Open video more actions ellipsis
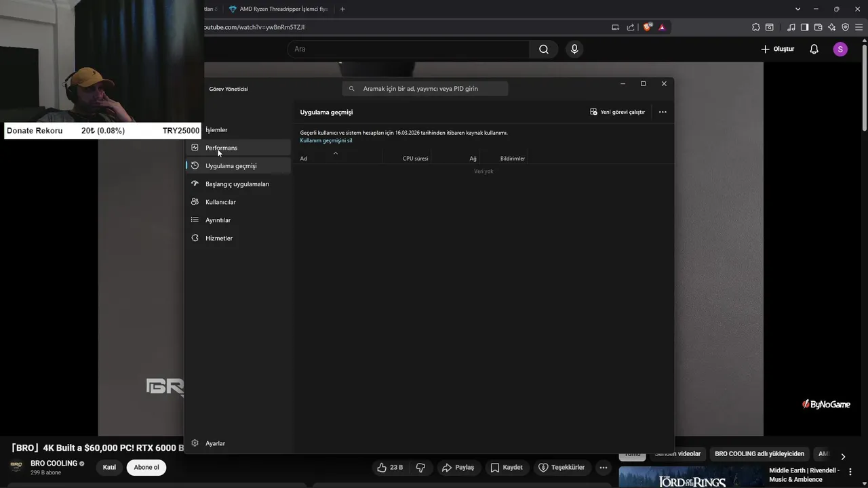868x488 pixels. click(x=604, y=468)
